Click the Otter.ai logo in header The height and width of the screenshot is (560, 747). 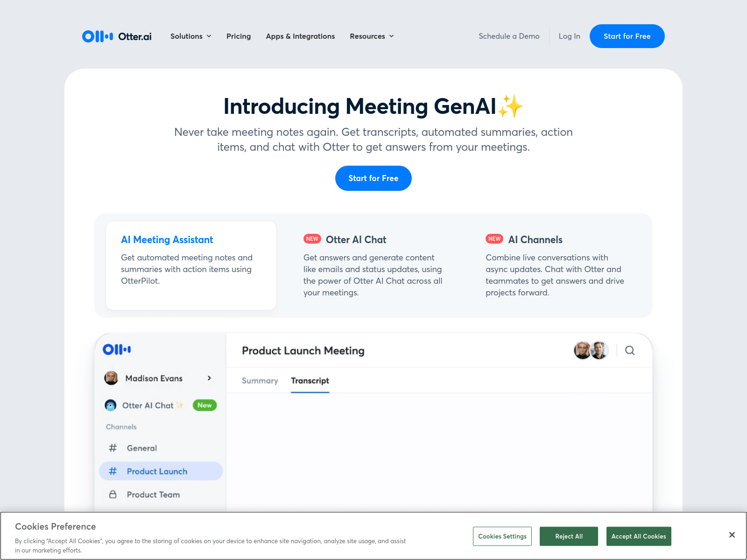tap(117, 36)
